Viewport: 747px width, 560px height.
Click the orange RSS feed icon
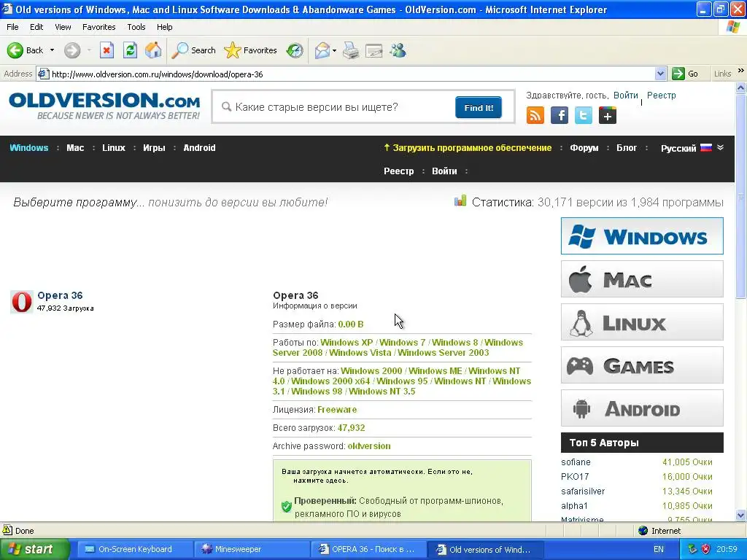click(535, 116)
